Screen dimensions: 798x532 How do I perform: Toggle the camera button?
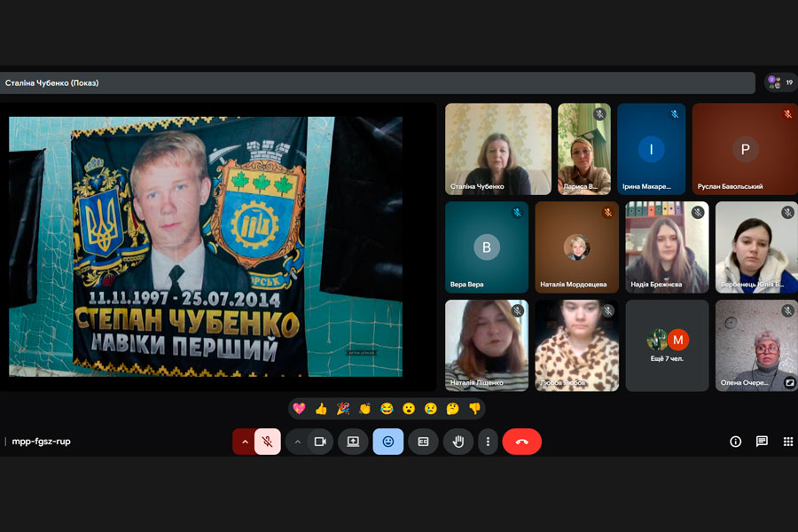coord(320,442)
